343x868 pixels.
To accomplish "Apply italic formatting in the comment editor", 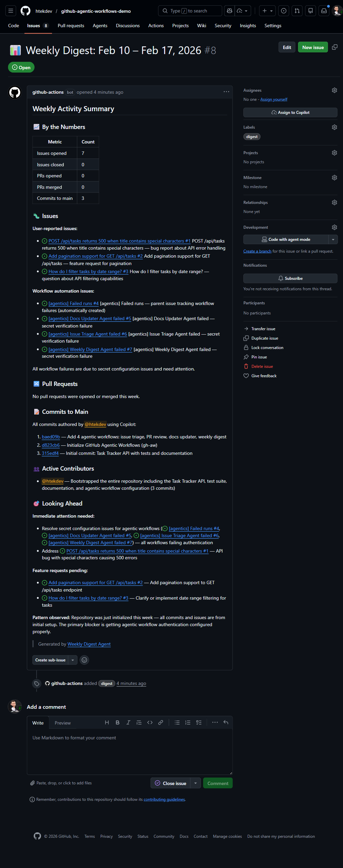I will [x=128, y=723].
